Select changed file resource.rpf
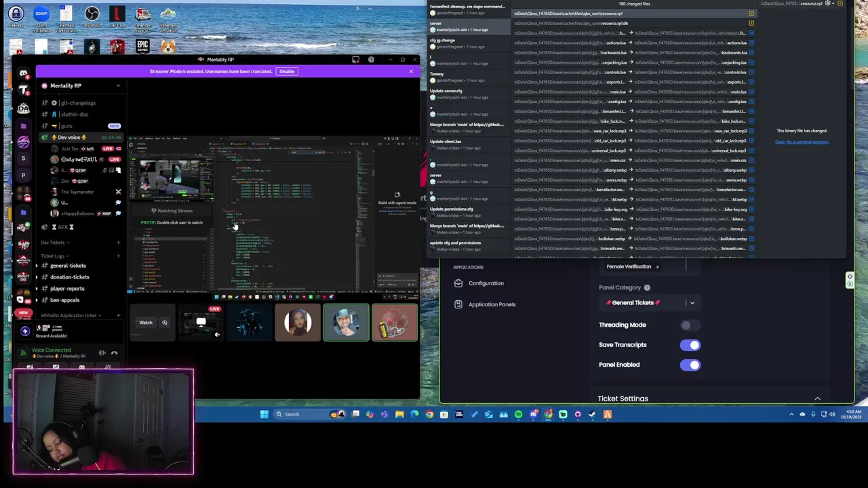Screen dimensions: 868x488 634,14
